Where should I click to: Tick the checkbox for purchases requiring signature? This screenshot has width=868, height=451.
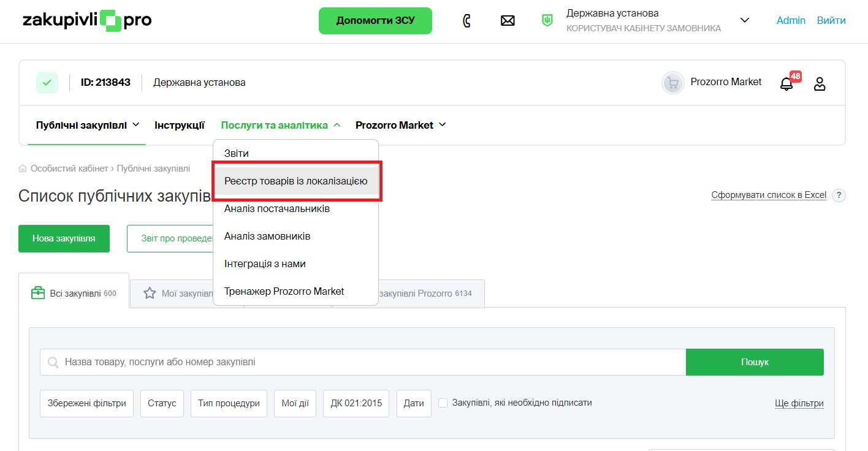point(443,403)
